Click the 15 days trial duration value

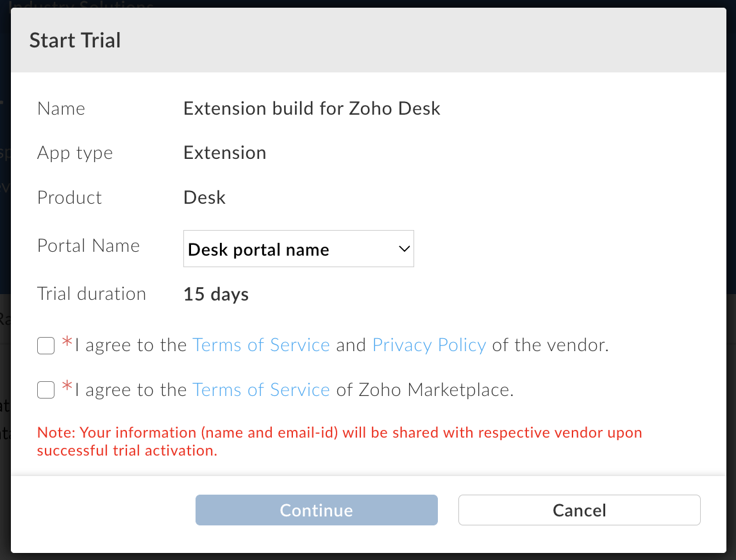coord(216,295)
